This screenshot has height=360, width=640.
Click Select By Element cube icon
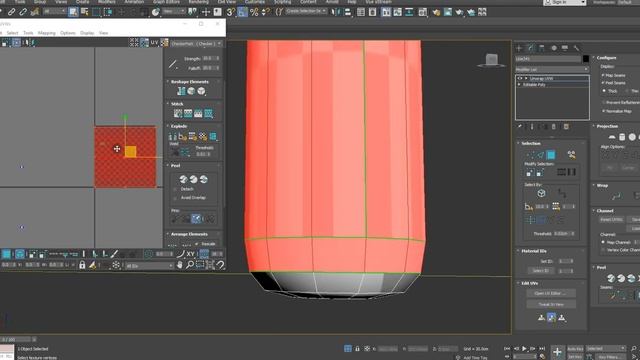tap(541, 193)
